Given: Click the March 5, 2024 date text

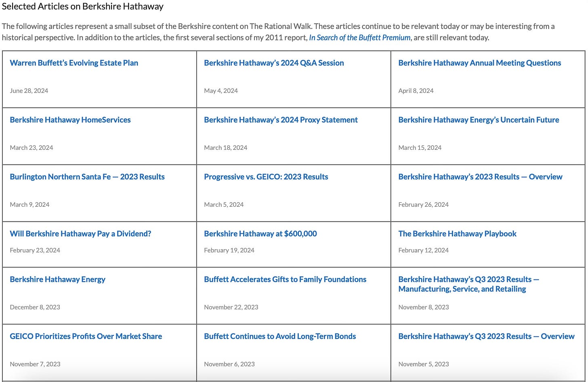Looking at the screenshot, I should point(224,205).
